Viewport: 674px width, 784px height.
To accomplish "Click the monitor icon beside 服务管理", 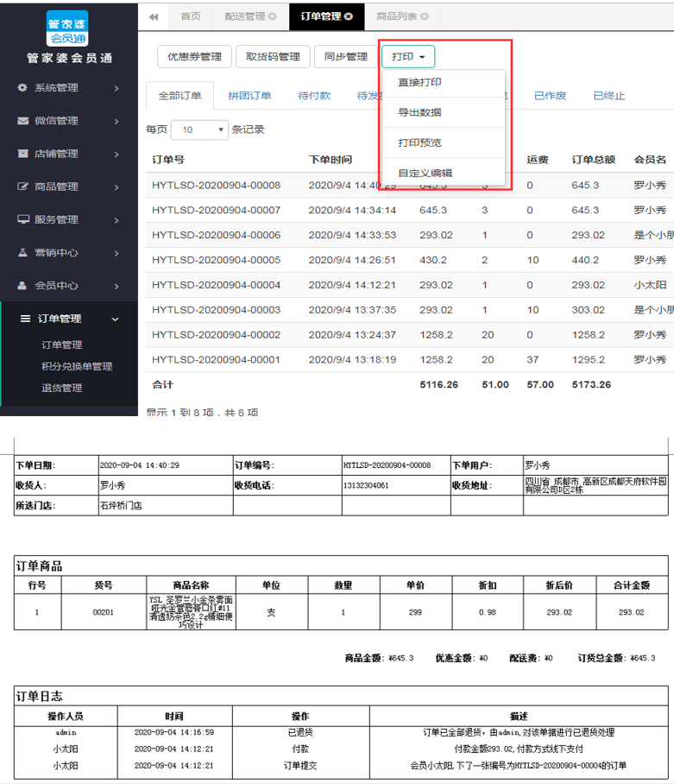I will point(23,219).
